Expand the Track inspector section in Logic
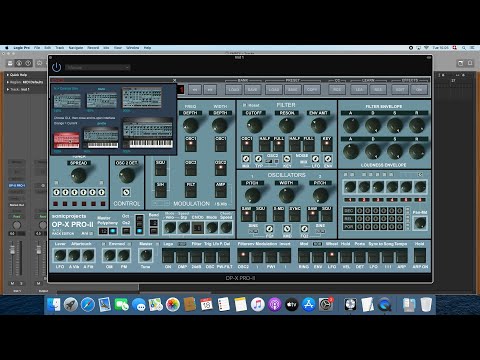 (18, 89)
